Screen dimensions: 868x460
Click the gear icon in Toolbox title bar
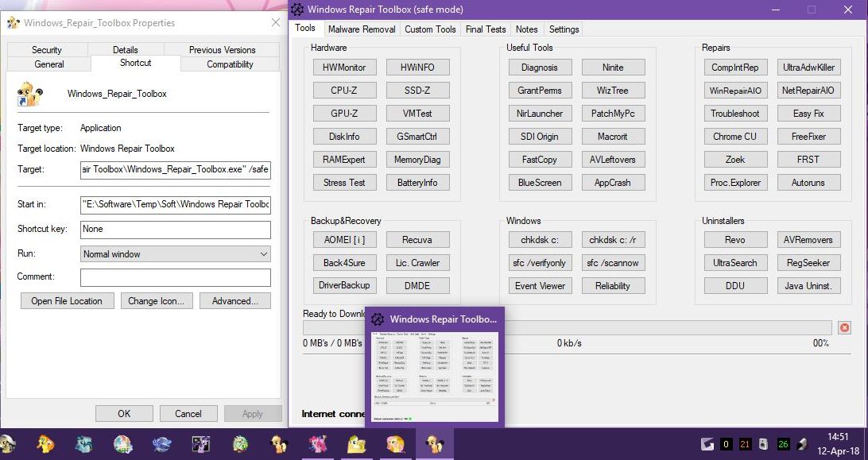[x=297, y=10]
